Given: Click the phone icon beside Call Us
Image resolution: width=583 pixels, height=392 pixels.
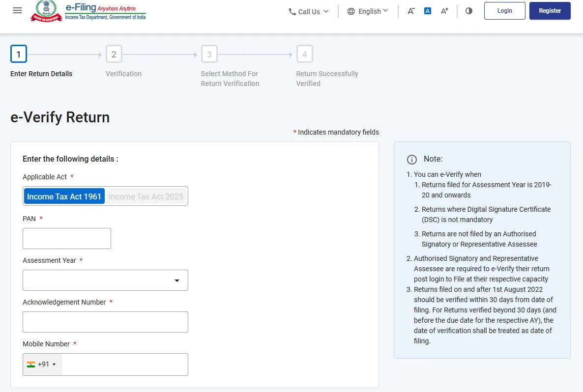Looking at the screenshot, I should [x=292, y=12].
